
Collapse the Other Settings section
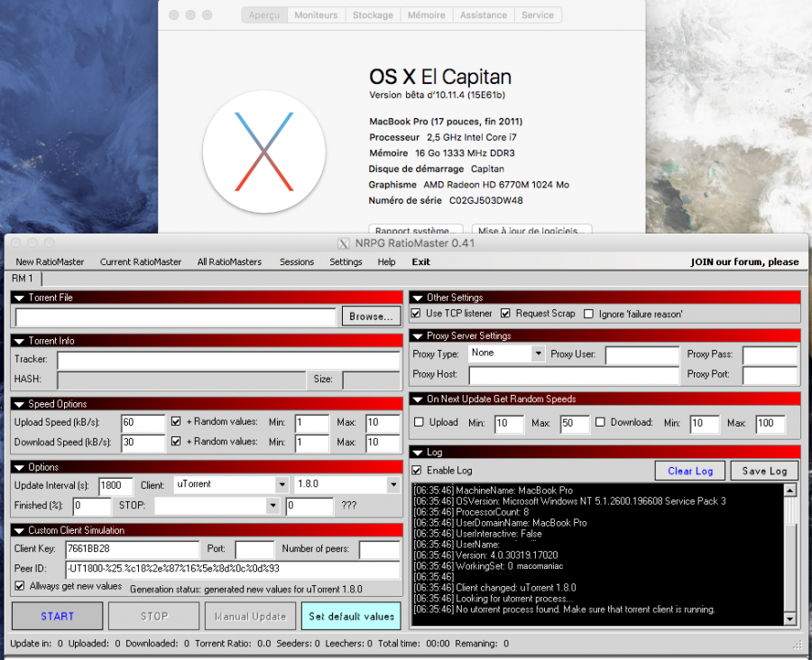tap(418, 298)
